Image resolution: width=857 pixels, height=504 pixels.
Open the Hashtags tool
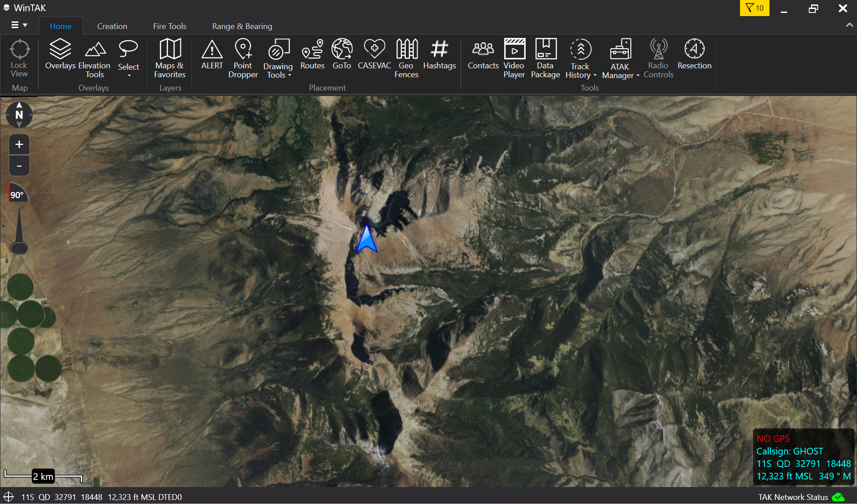[439, 54]
